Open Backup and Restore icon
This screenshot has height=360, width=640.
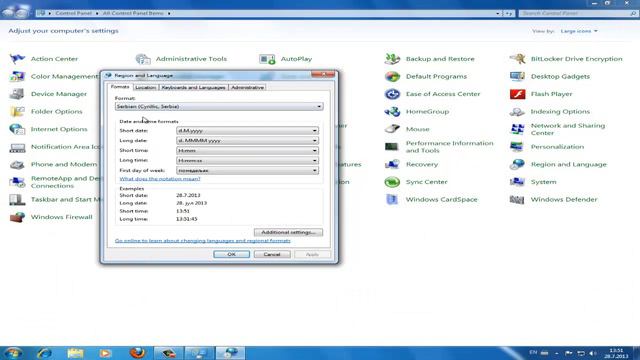tap(392, 59)
